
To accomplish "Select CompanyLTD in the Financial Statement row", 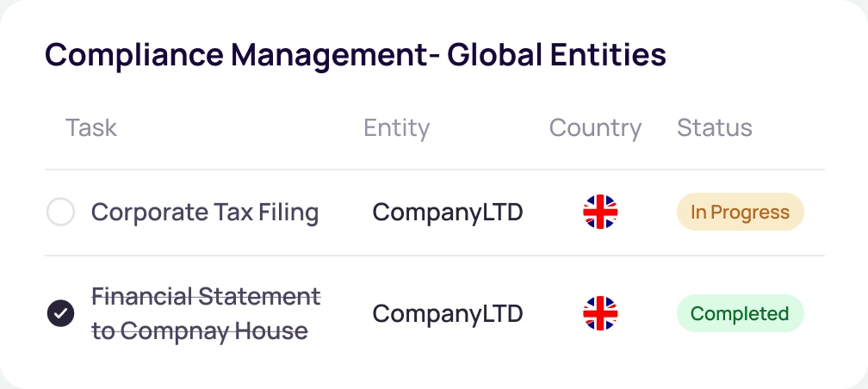I will (447, 314).
